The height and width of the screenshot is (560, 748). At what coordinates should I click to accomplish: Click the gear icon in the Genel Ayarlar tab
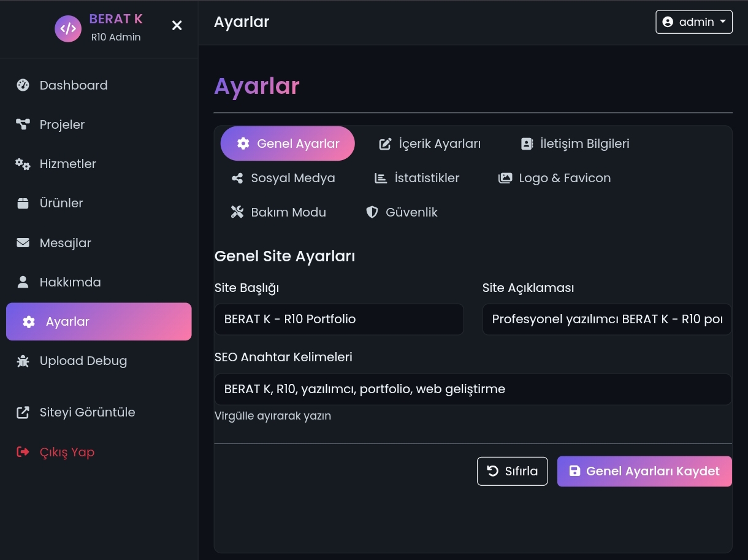243,144
